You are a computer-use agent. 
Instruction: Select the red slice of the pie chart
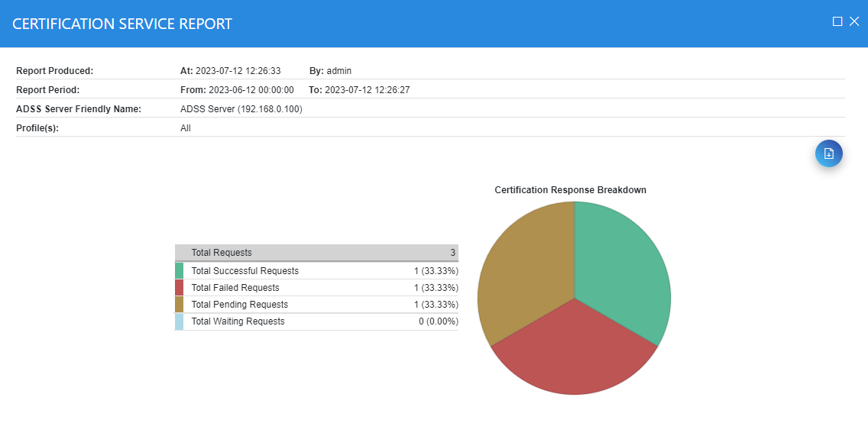(x=575, y=351)
